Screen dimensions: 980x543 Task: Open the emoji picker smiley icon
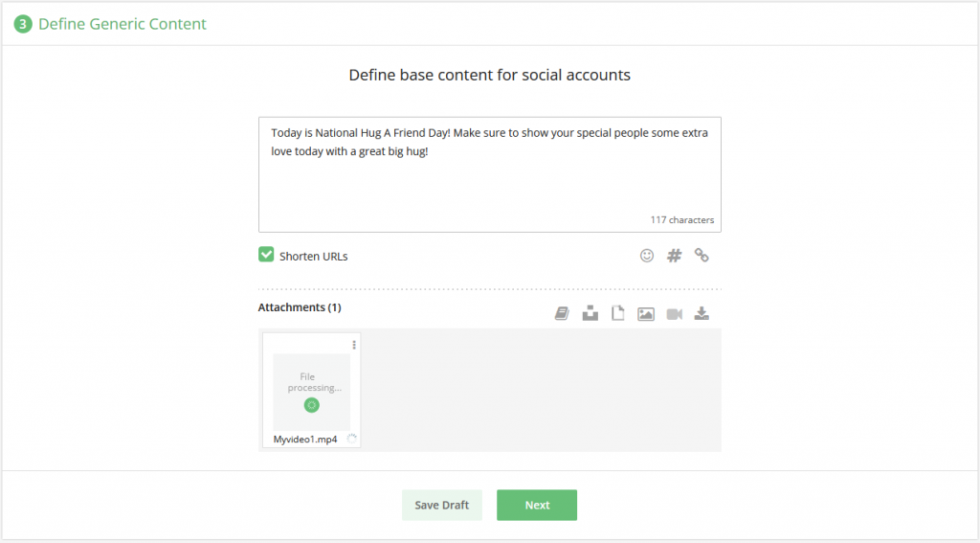point(647,256)
